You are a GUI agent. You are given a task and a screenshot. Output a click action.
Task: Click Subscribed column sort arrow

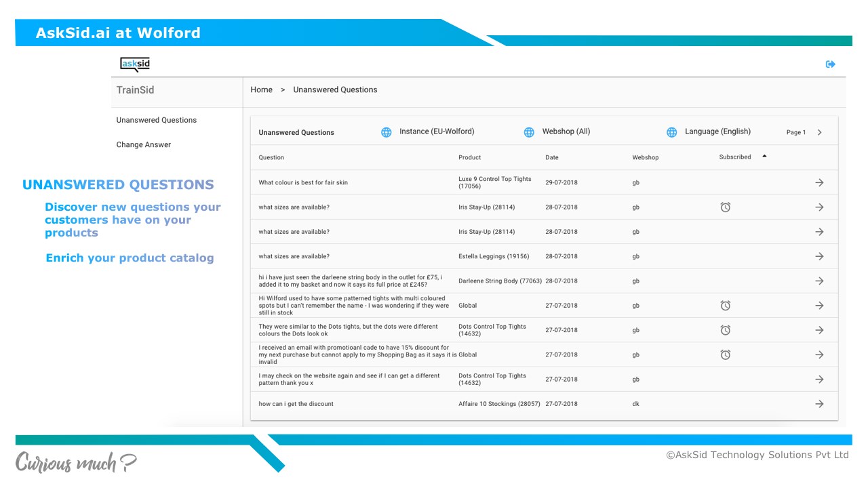tap(764, 157)
